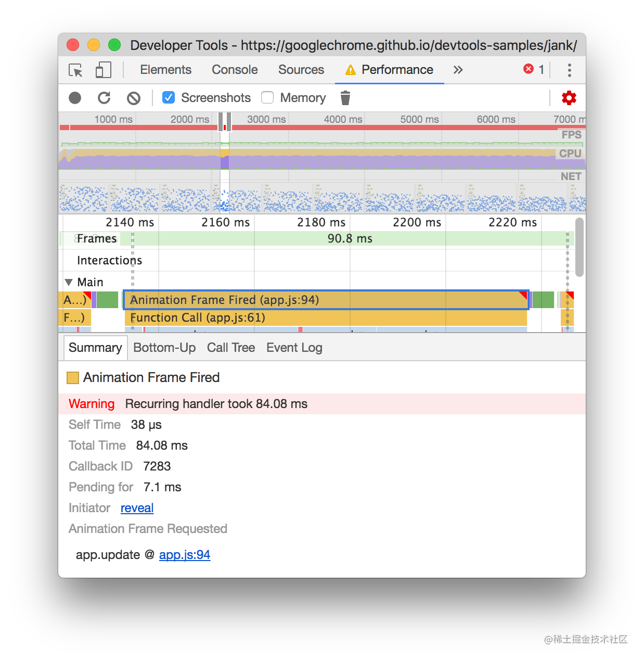Click the flame chart vertical scrollbar
This screenshot has width=644, height=661.
tap(579, 247)
